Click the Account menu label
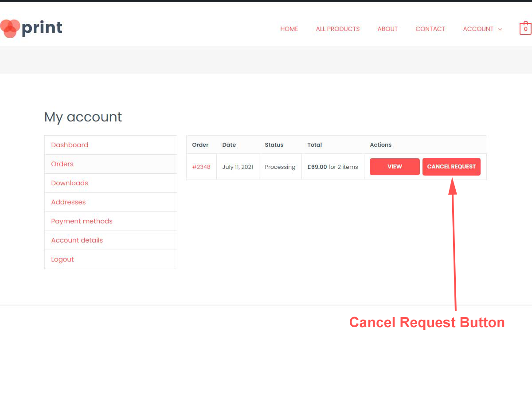The width and height of the screenshot is (532, 399). coord(478,29)
